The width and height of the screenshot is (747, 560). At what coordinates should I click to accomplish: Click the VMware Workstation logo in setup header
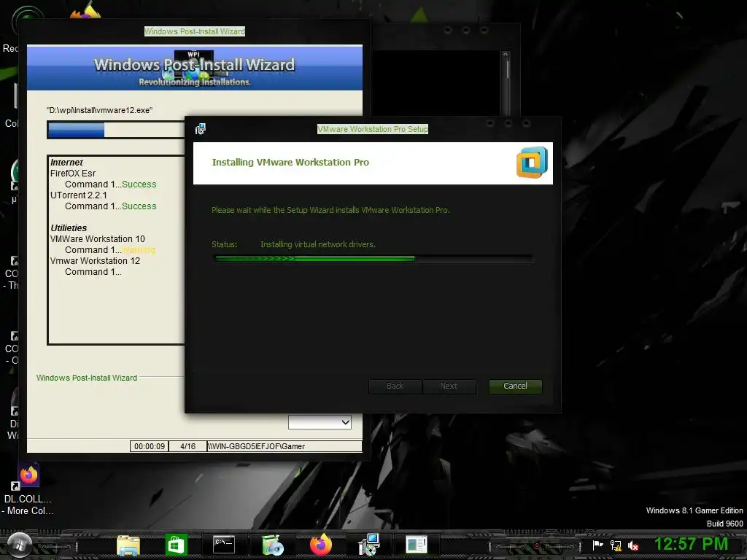click(x=532, y=163)
